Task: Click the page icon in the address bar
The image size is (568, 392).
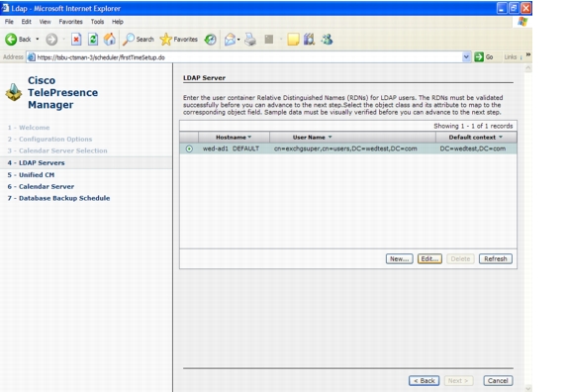Action: [x=32, y=57]
